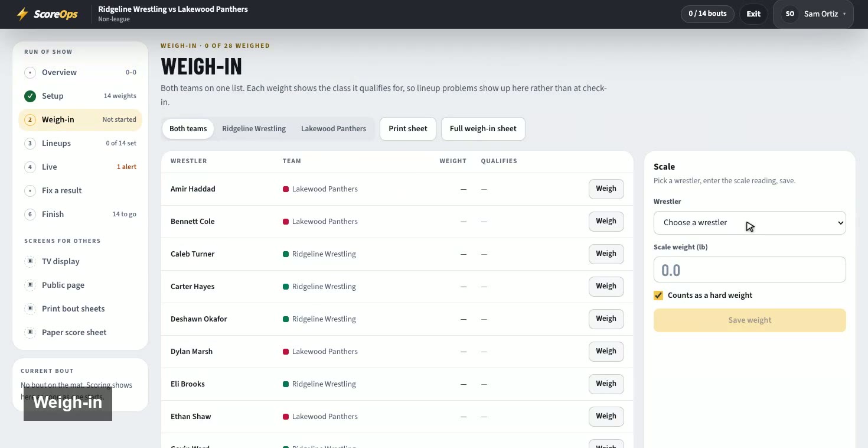Image resolution: width=868 pixels, height=448 pixels.
Task: Select the Both teams tab
Action: point(188,129)
